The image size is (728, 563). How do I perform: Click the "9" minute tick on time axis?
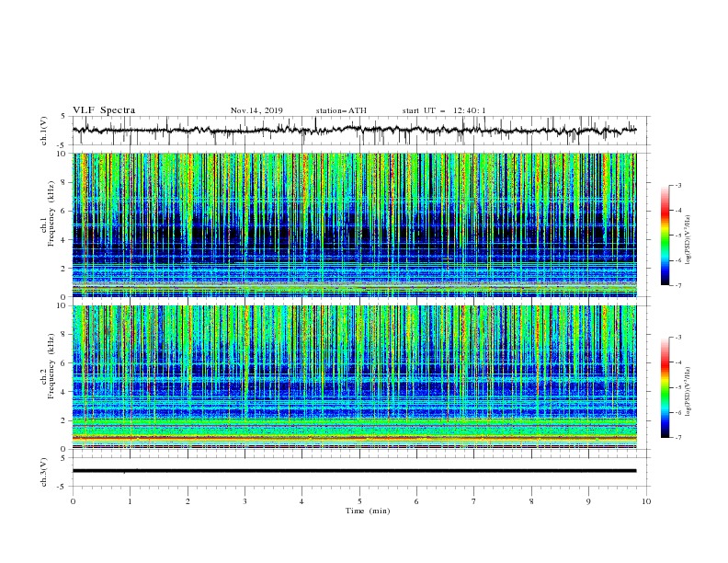588,501
